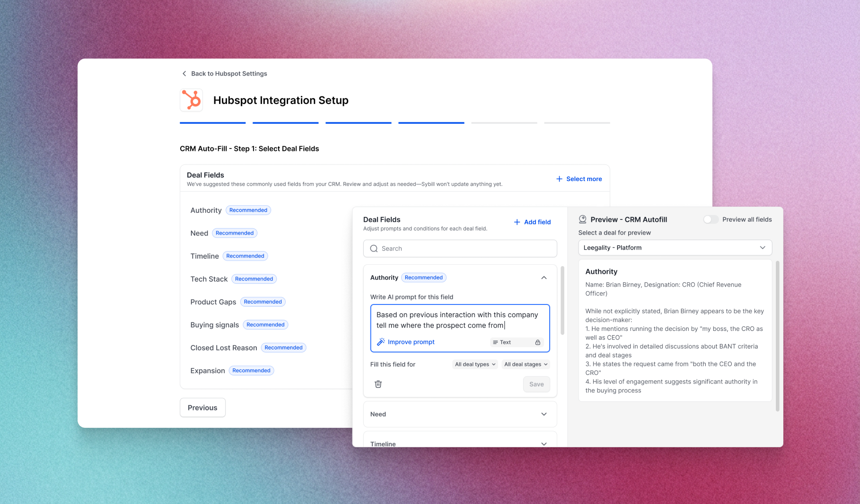This screenshot has width=860, height=504.
Task: Expand the Need field section
Action: pyautogui.click(x=544, y=414)
